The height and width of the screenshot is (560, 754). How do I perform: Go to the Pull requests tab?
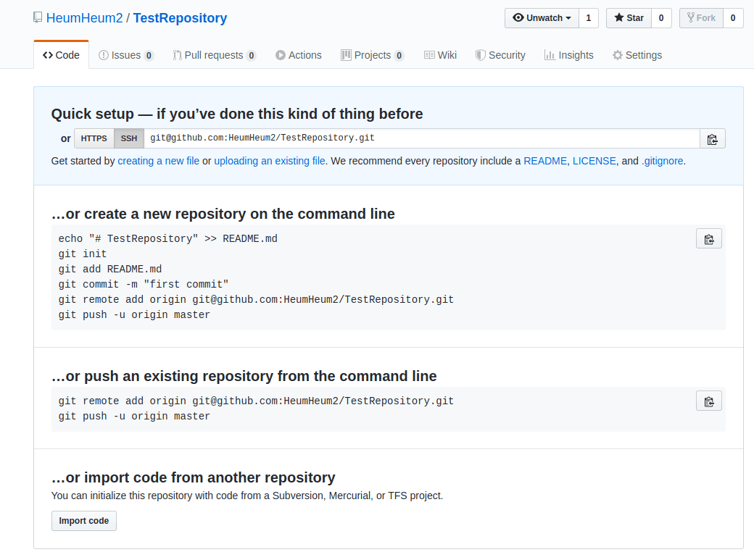pos(214,55)
